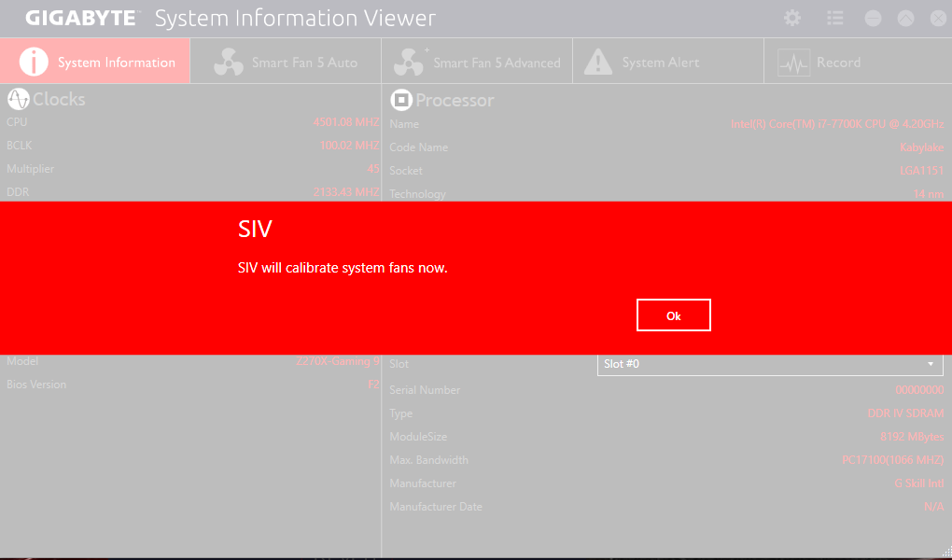Click the "Max. Bandwidth" label
Image resolution: width=952 pixels, height=560 pixels.
tap(429, 460)
